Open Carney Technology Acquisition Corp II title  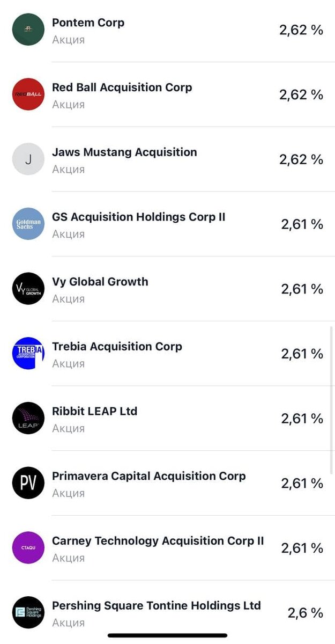(x=158, y=541)
